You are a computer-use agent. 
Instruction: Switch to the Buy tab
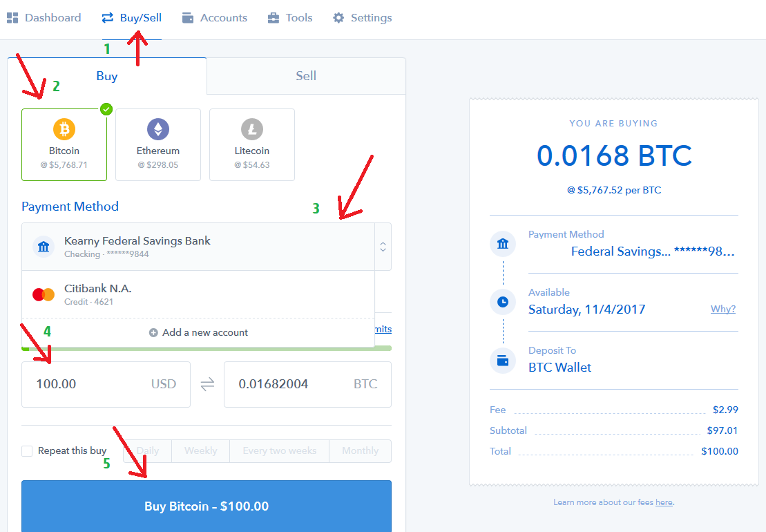(x=107, y=76)
